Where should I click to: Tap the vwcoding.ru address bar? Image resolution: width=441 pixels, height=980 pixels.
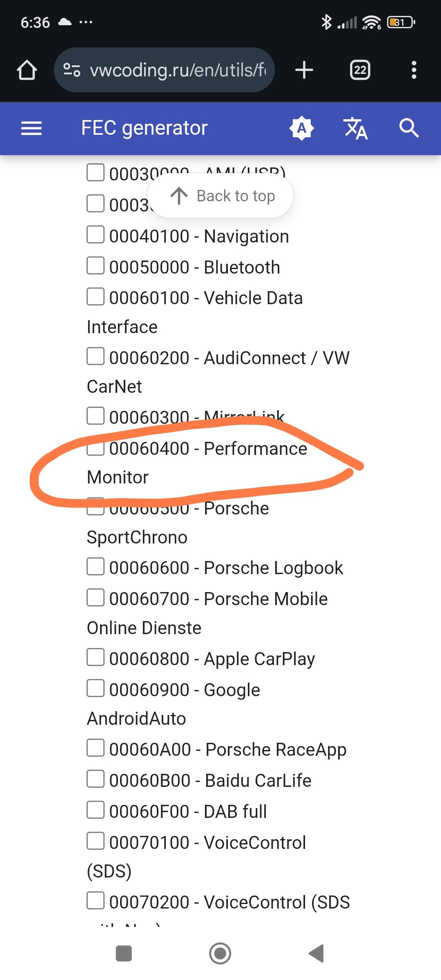pos(164,70)
